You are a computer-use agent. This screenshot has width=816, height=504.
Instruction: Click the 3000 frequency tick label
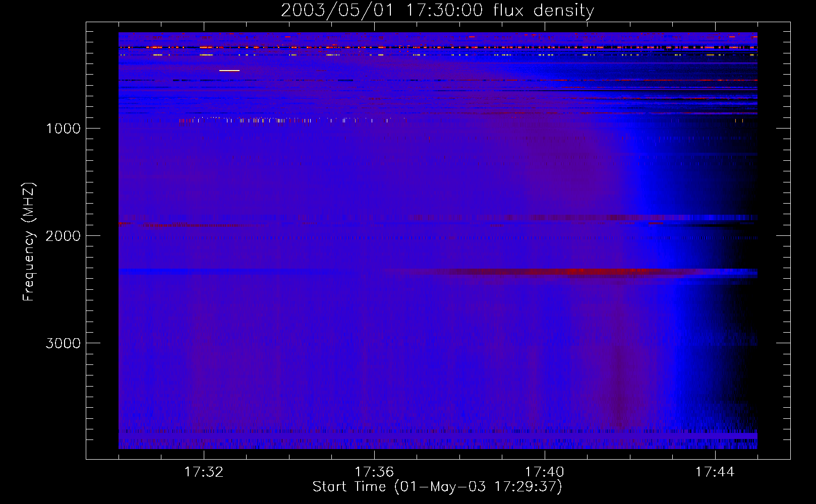click(x=63, y=343)
